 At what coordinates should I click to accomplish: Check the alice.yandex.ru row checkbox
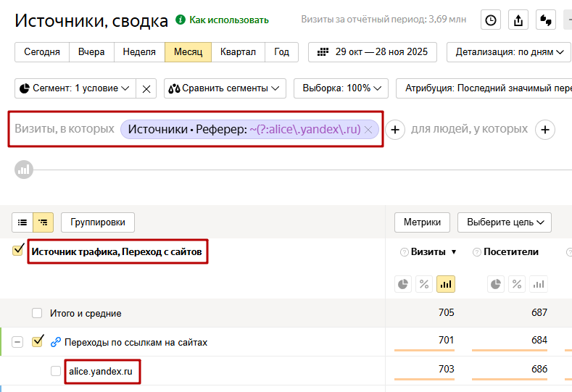point(56,371)
